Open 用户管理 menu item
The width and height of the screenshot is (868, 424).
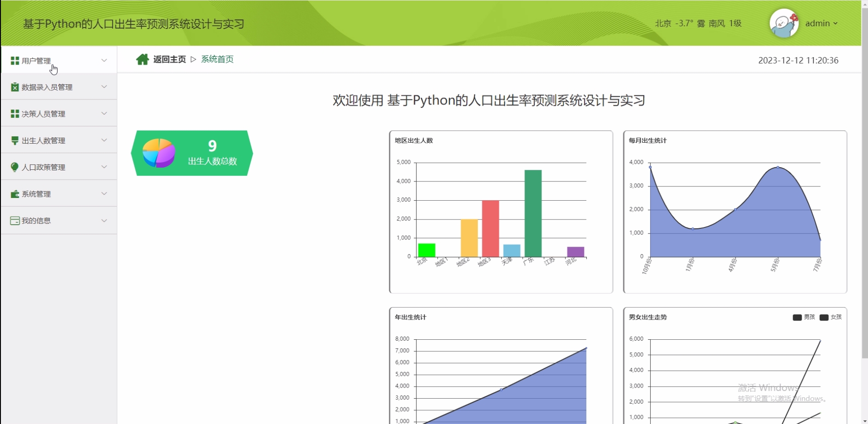[59, 60]
